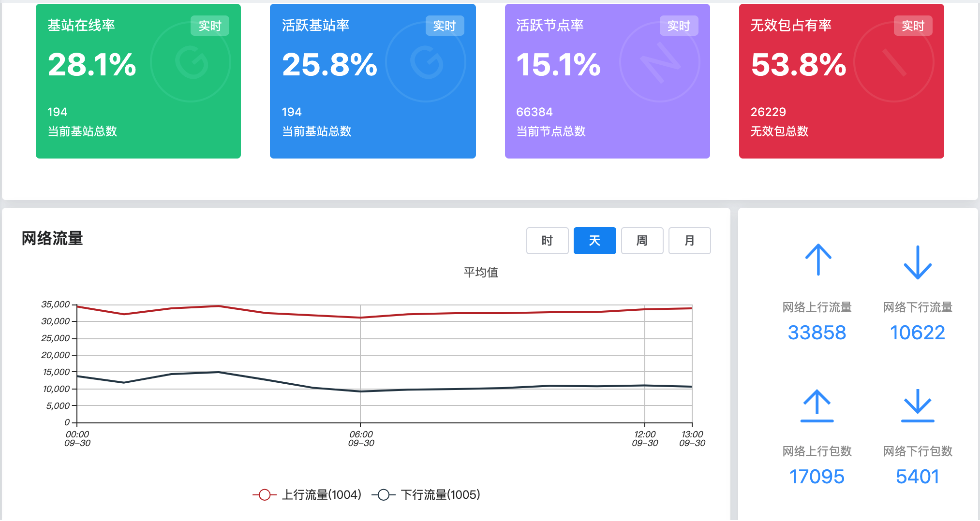
Task: Select the 天 (day) view button
Action: coord(594,241)
